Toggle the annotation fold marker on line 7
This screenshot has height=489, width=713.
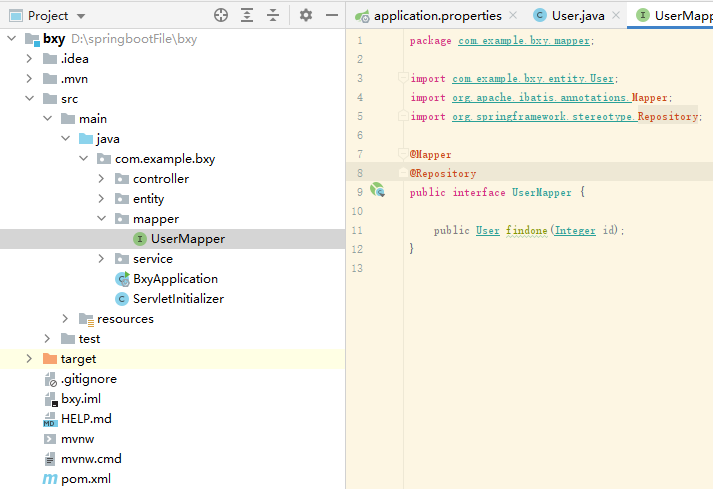tap(403, 154)
